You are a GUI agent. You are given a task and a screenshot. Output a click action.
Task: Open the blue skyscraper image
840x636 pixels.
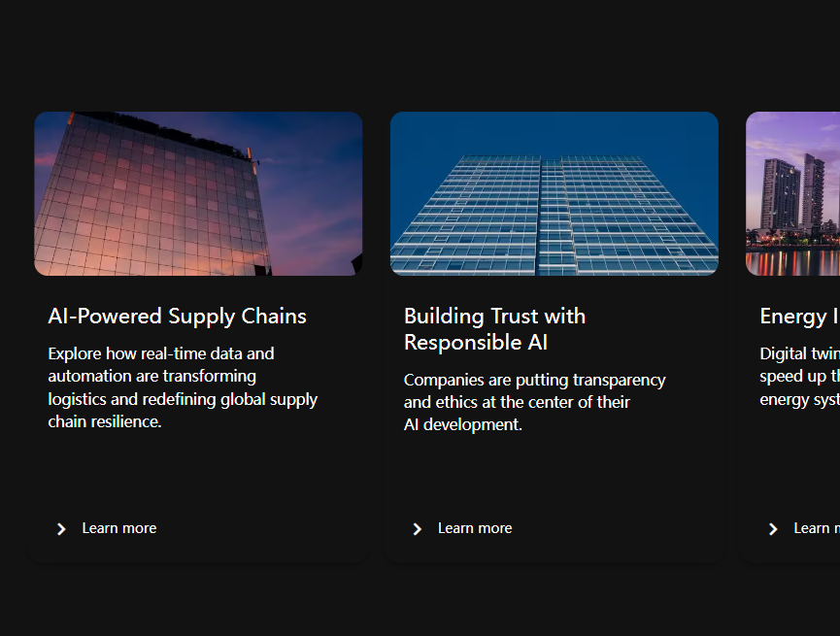554,193
